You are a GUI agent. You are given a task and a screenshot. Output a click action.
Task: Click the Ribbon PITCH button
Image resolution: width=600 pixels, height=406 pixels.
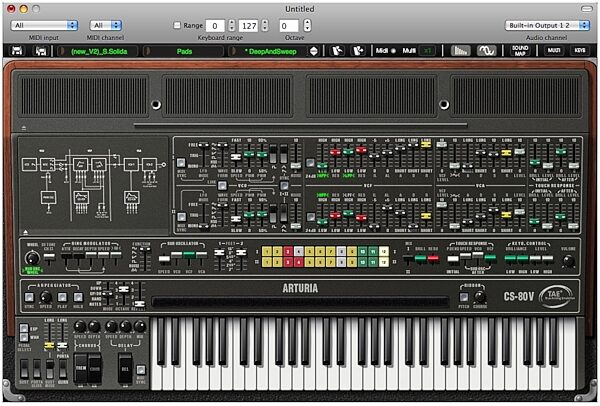point(463,297)
